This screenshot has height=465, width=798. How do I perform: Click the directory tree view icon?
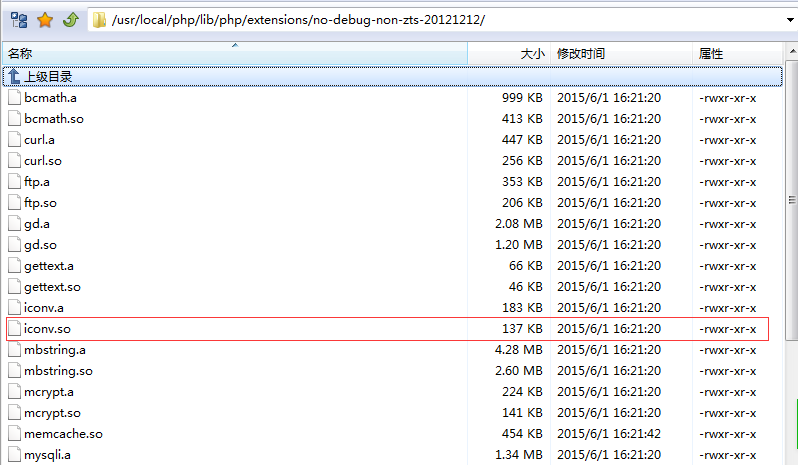pyautogui.click(x=19, y=20)
